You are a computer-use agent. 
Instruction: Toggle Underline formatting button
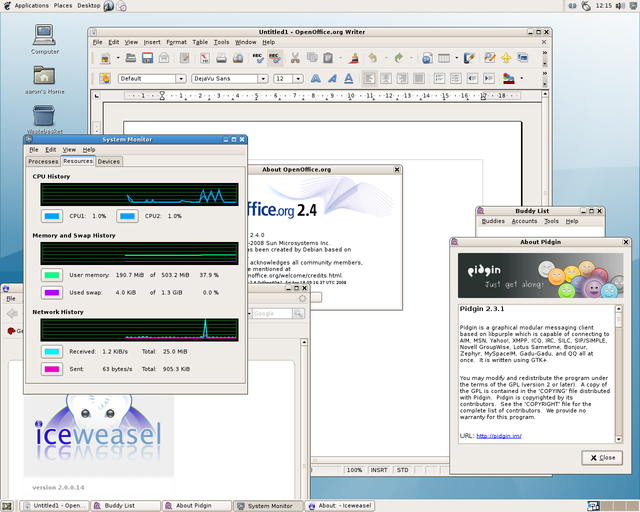(x=349, y=78)
